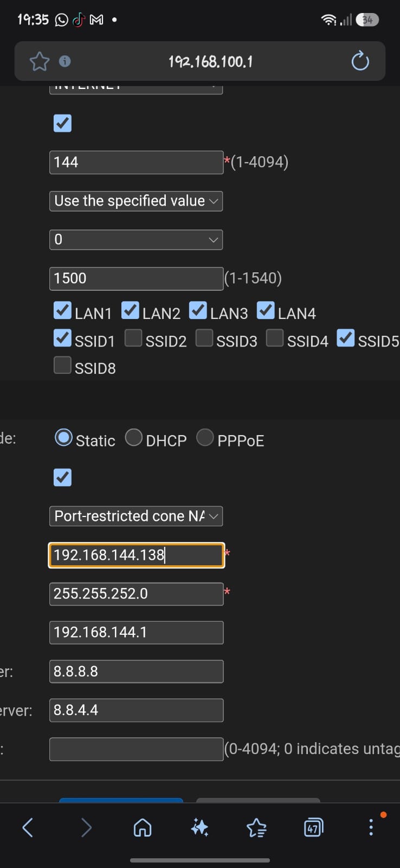Tap the 192.168.100.1 address bar

210,61
